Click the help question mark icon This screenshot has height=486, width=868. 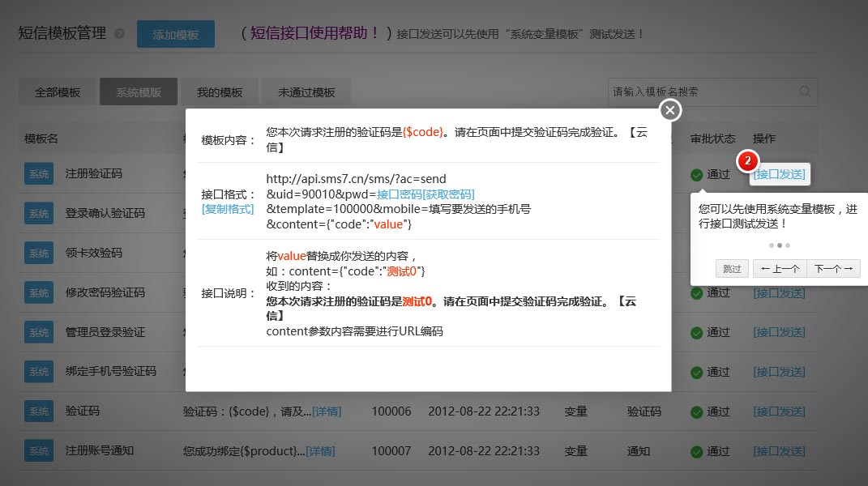coord(120,34)
